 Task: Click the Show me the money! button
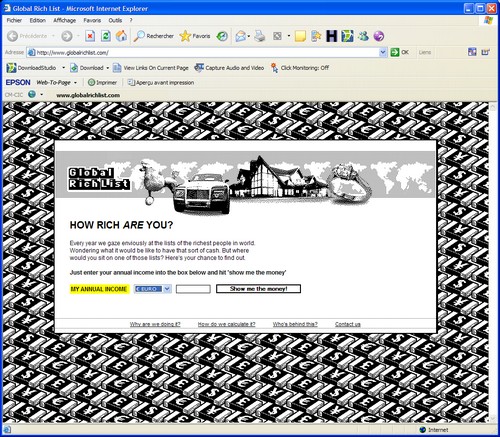click(x=258, y=289)
